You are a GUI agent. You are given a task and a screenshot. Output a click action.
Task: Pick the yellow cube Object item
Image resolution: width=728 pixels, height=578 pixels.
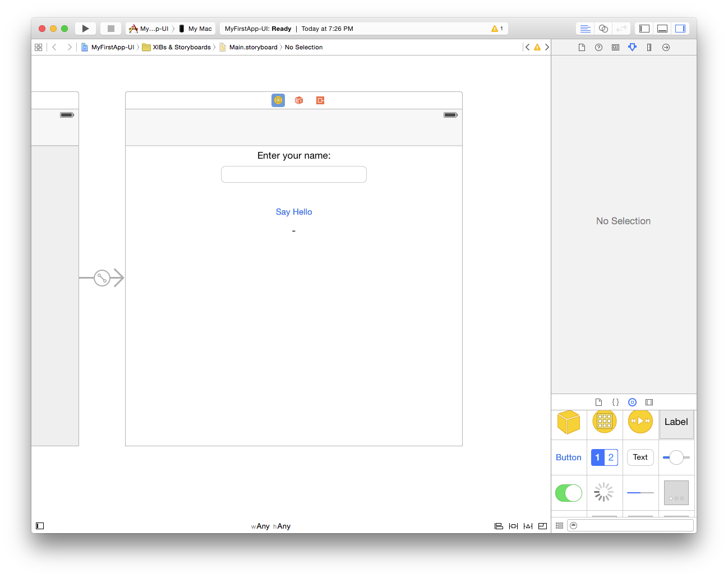click(569, 422)
